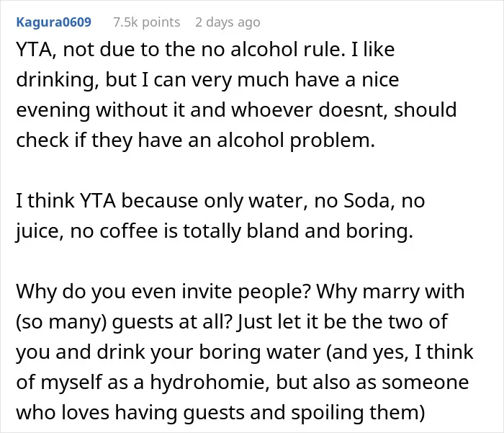504x433 pixels.
Task: Click the word evening in first paragraph
Action: pyautogui.click(x=53, y=110)
